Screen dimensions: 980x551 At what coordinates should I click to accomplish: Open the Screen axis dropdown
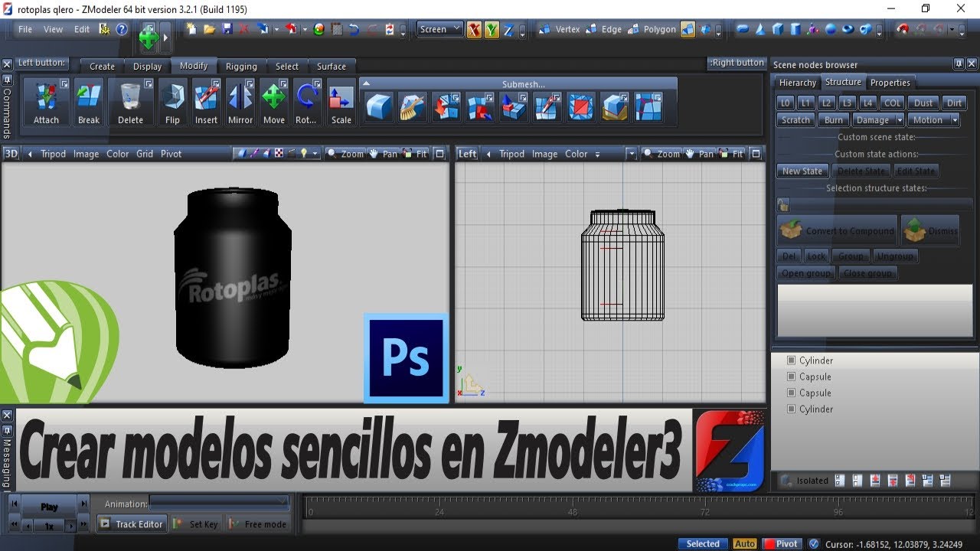[x=440, y=29]
